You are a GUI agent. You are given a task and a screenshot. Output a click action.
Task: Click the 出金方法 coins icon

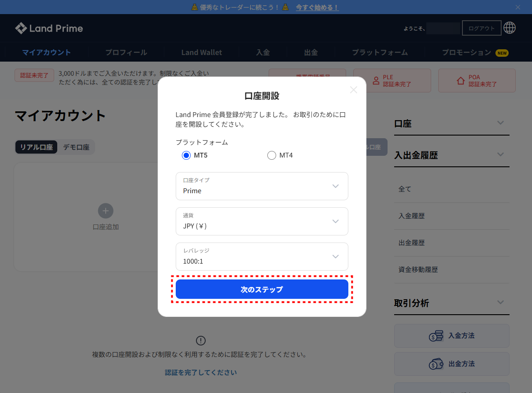pyautogui.click(x=436, y=364)
